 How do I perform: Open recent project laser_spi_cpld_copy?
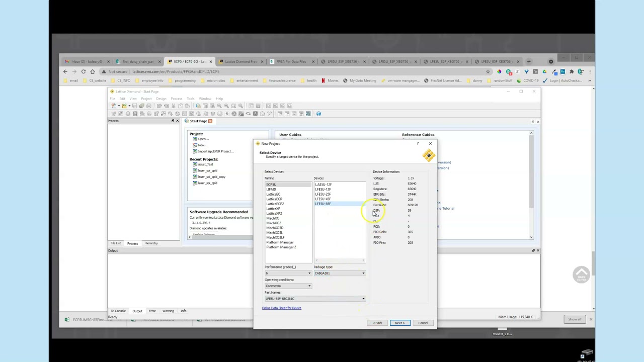click(x=211, y=176)
